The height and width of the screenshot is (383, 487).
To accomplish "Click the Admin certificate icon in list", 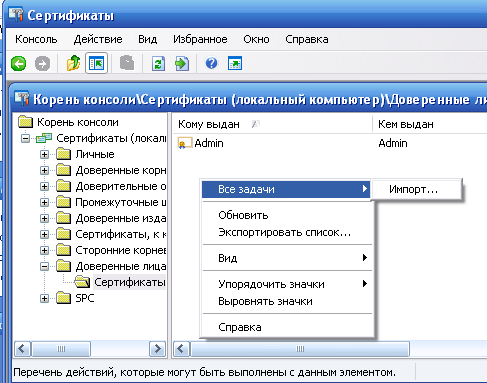I will click(185, 143).
